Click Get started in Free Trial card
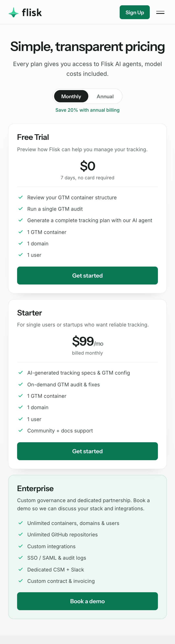The height and width of the screenshot is (644, 175). [87, 276]
